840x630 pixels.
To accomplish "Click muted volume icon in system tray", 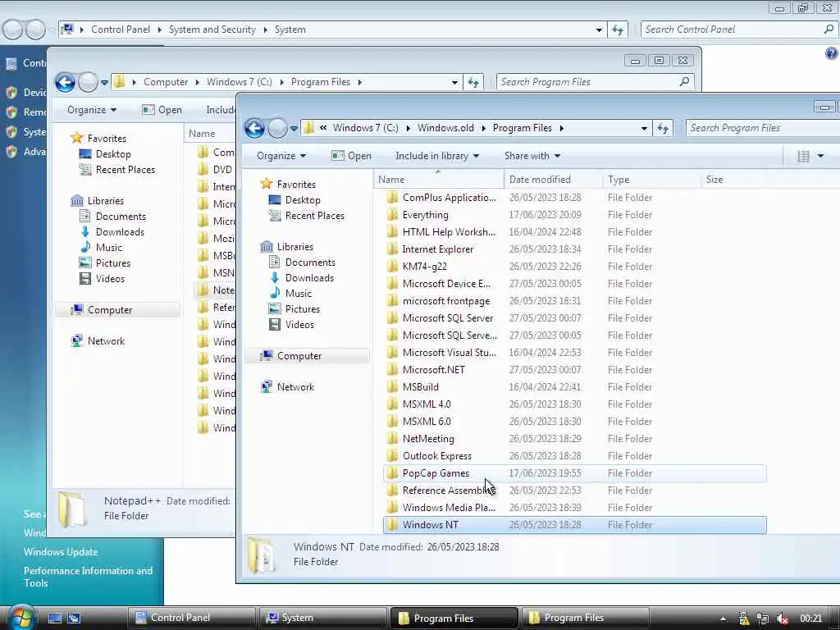I will coord(782,619).
